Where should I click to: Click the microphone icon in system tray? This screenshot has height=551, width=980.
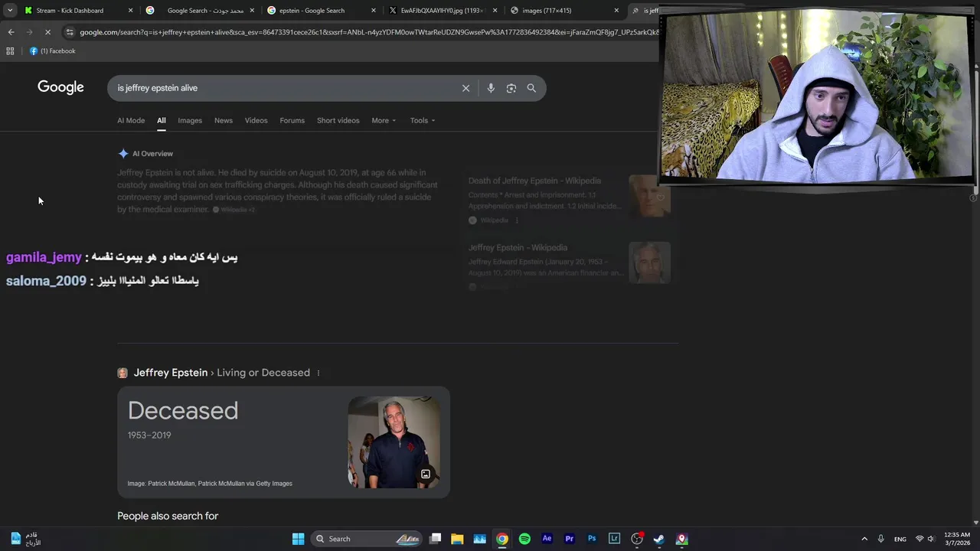tap(880, 539)
